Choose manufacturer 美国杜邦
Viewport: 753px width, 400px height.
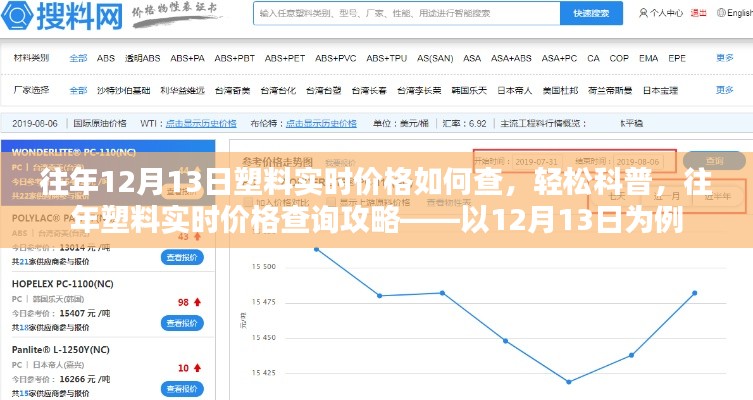click(x=560, y=90)
